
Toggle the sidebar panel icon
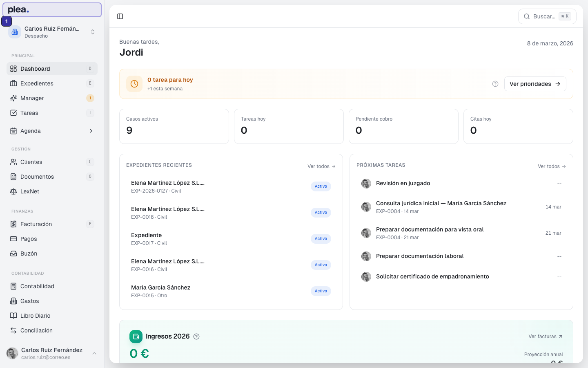click(x=120, y=16)
